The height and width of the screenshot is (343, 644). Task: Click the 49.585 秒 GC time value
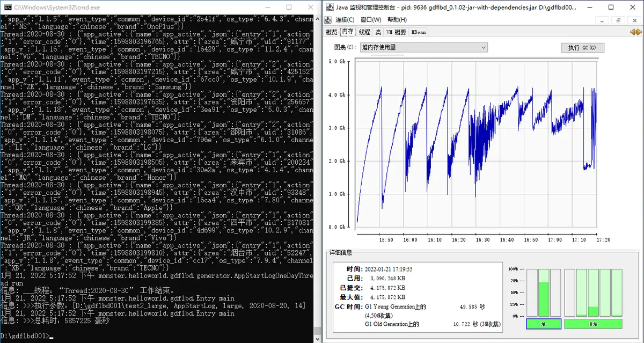click(473, 306)
